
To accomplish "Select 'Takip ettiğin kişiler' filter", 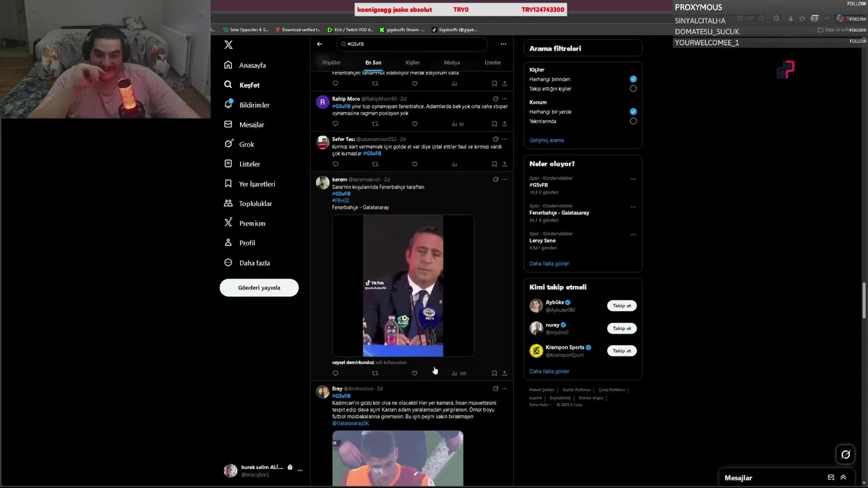I will (x=633, y=89).
